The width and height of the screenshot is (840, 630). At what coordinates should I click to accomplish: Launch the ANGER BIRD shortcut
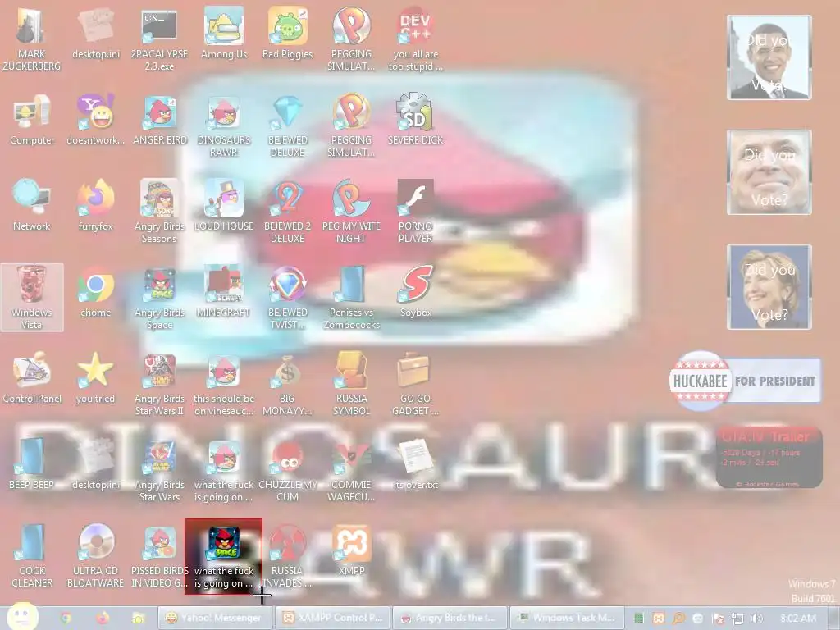[x=160, y=120]
